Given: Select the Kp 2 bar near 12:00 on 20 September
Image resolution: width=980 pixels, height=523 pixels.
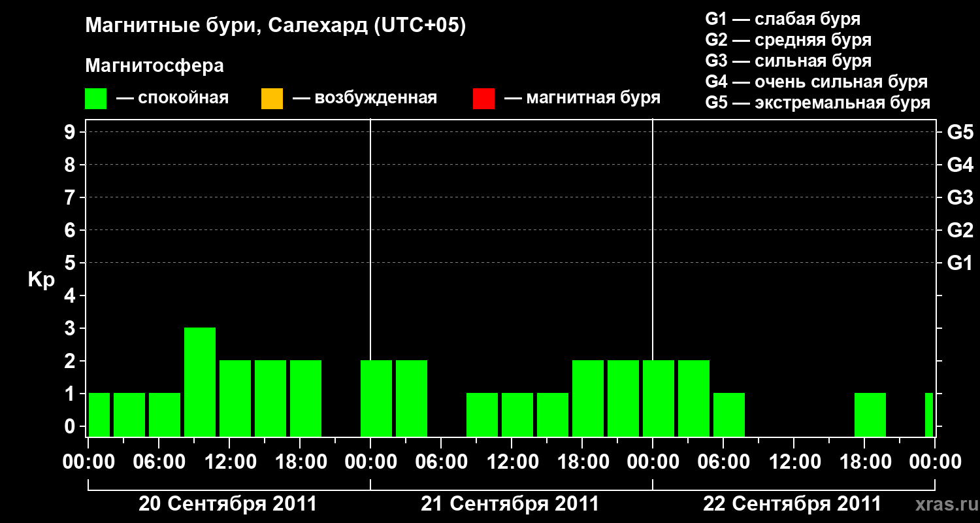Looking at the screenshot, I should click(x=235, y=398).
